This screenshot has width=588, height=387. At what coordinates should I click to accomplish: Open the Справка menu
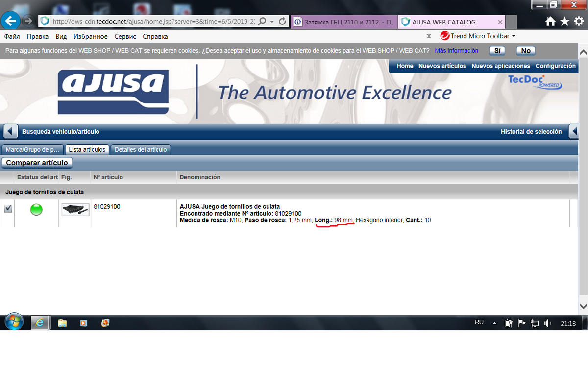155,36
